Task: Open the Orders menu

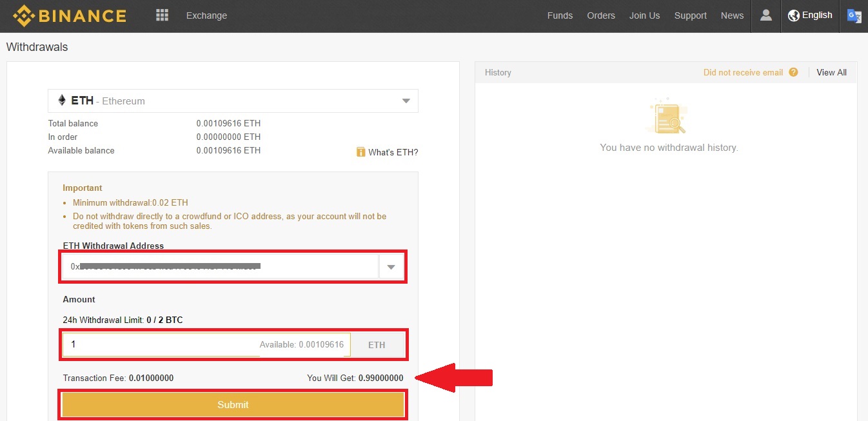Action: tap(601, 15)
